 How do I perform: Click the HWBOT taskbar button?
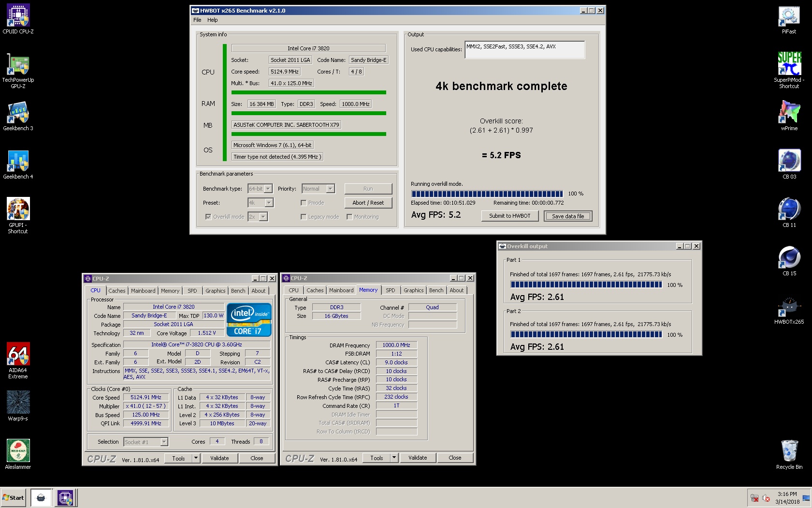point(41,498)
